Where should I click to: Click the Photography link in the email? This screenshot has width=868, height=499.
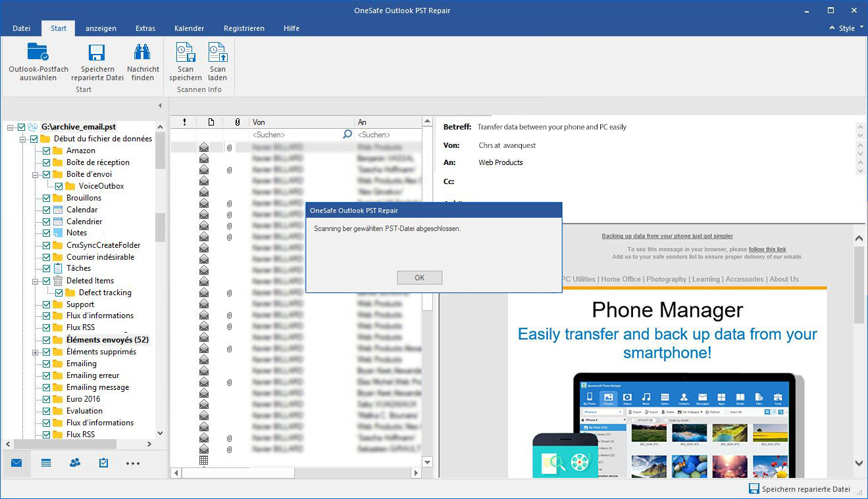pos(666,279)
